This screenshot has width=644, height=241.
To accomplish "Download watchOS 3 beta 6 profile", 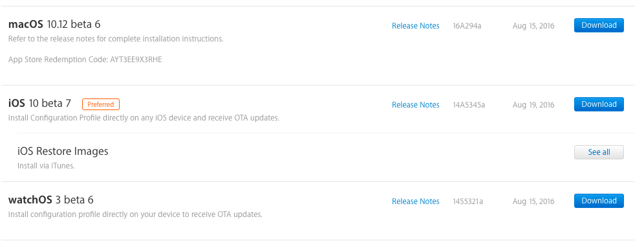I will tap(599, 201).
